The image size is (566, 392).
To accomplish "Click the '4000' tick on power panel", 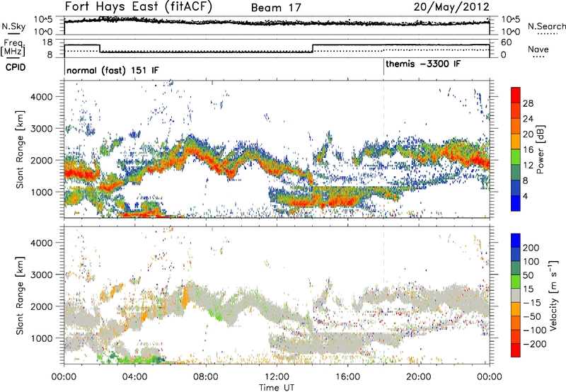I will 41,97.
